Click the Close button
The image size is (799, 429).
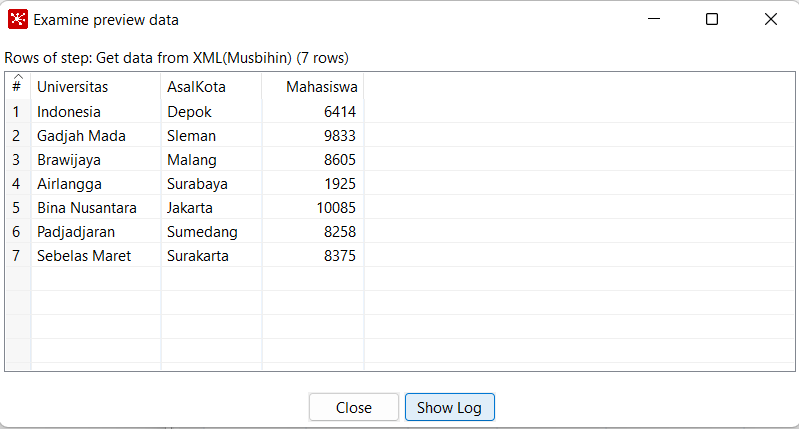coord(354,407)
